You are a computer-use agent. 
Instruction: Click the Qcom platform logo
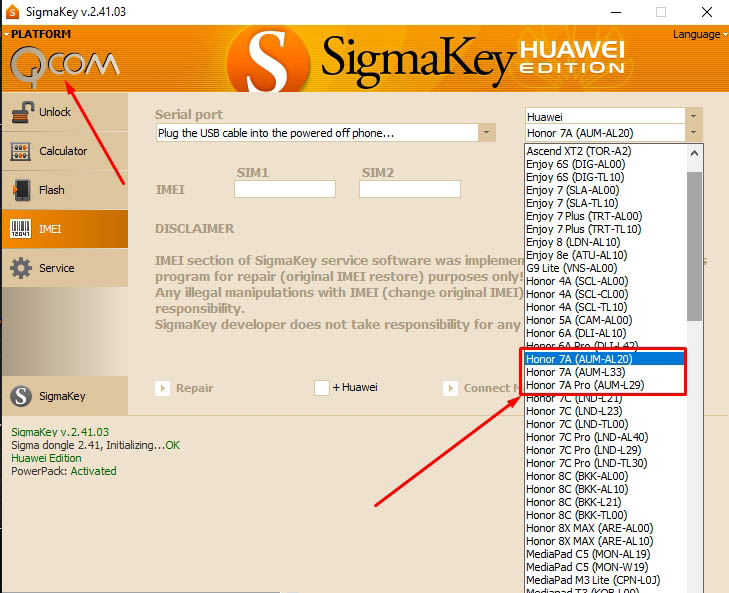[64, 67]
